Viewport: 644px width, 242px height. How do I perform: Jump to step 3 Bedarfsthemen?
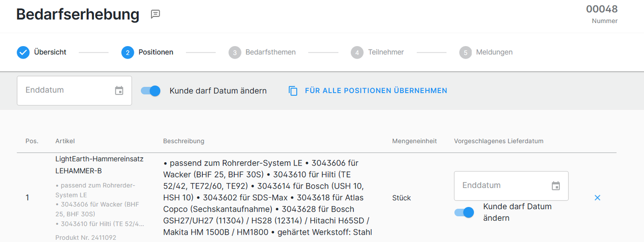[x=262, y=52]
